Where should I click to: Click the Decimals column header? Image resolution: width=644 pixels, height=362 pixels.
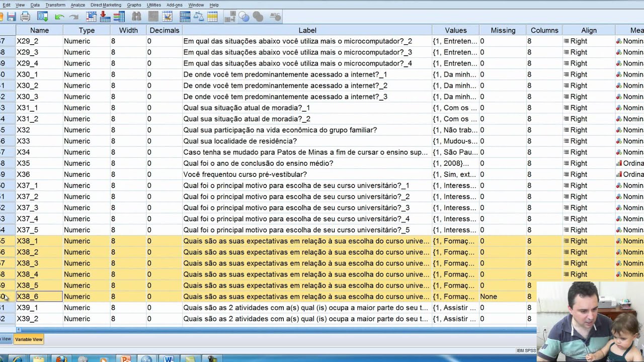point(164,30)
